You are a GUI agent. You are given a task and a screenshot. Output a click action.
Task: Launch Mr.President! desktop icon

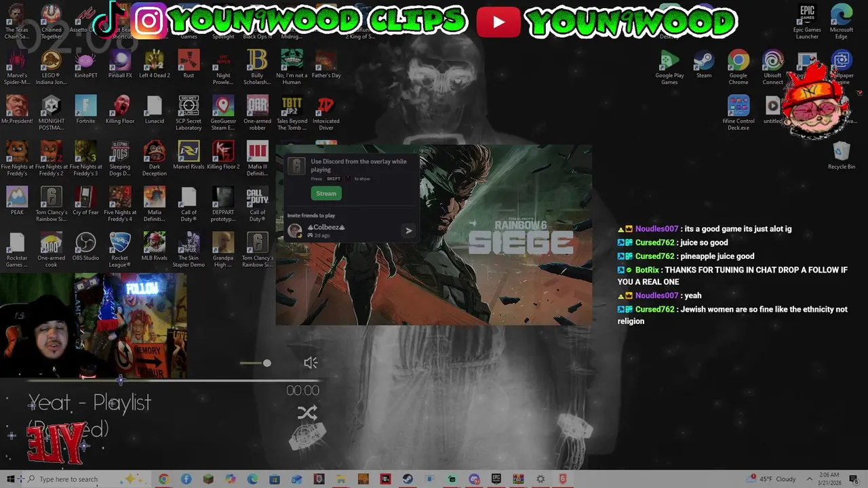(x=17, y=110)
